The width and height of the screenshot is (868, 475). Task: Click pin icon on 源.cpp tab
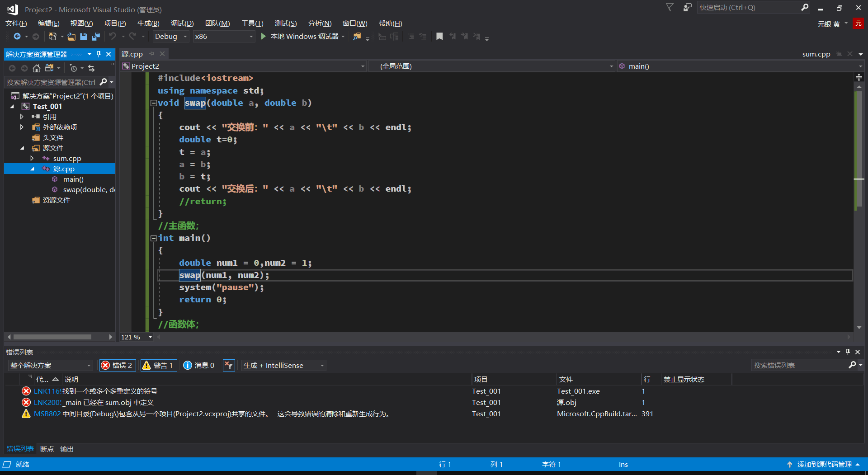(x=152, y=53)
